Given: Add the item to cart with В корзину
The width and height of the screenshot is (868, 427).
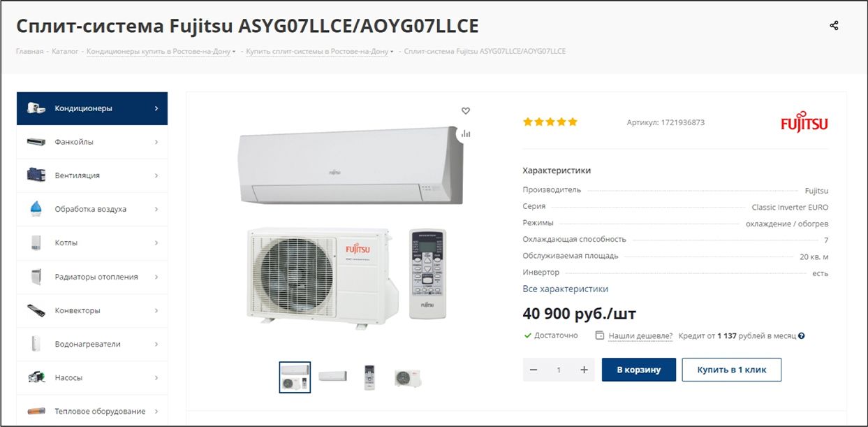Looking at the screenshot, I should click(639, 370).
